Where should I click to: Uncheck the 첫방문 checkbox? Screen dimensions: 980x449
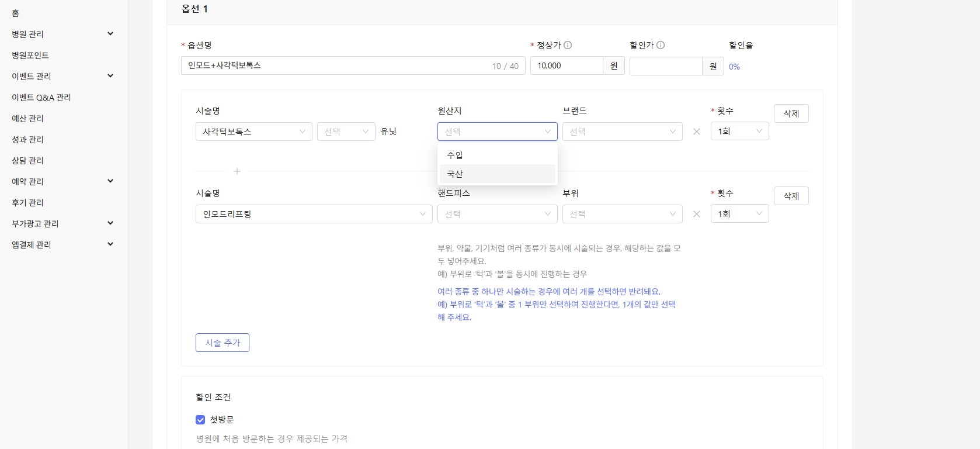pos(200,420)
